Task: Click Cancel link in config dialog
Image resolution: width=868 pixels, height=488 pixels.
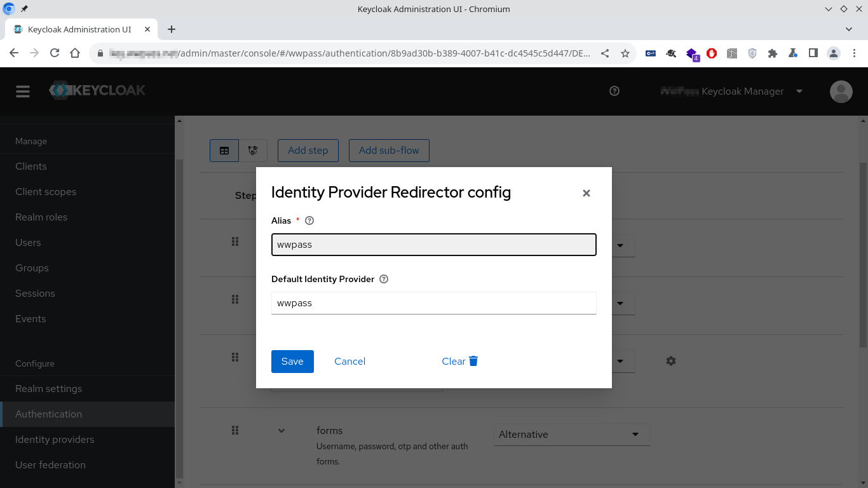Action: [x=349, y=361]
